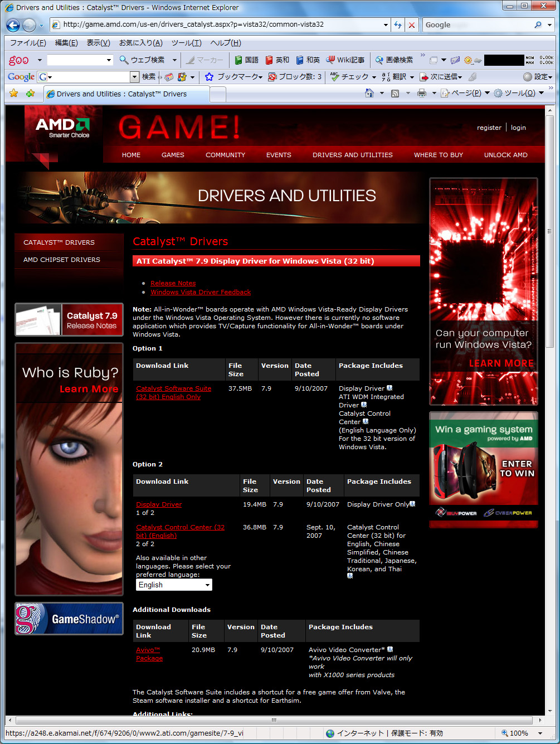Go to EVENTS in site navigation
The width and height of the screenshot is (560, 744).
click(279, 155)
